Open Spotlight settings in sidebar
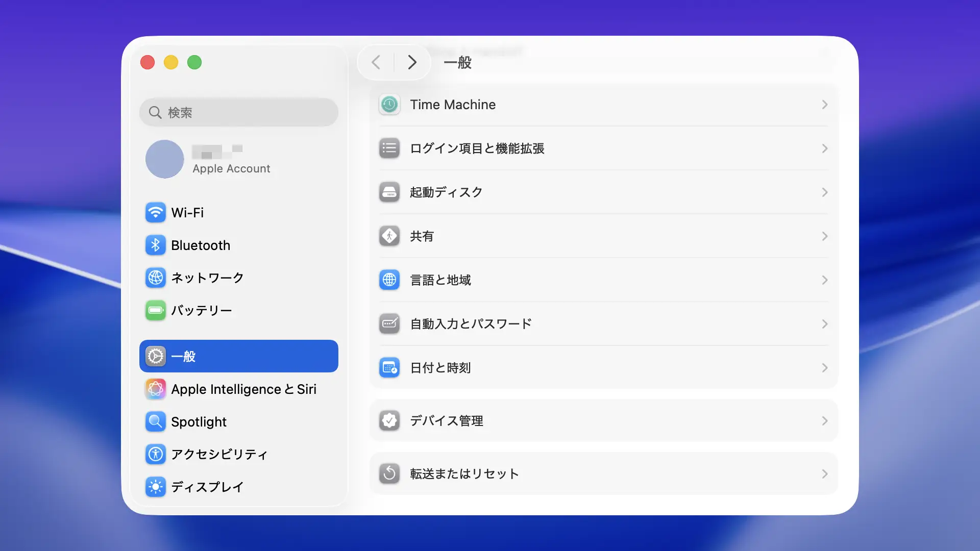The width and height of the screenshot is (980, 551). point(199,422)
